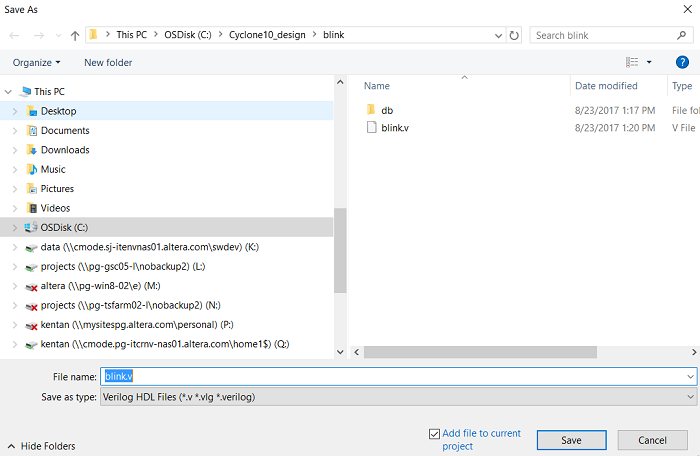Select kentan (Q:) network drive icon
This screenshot has height=456, width=700.
31,345
